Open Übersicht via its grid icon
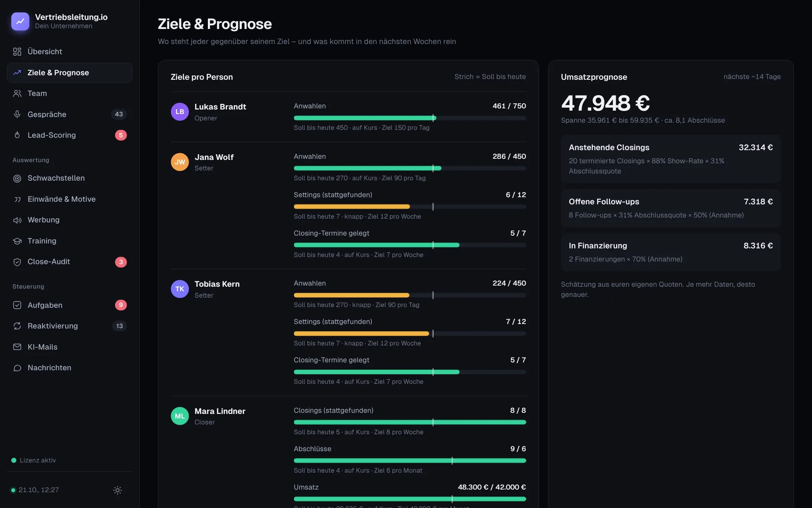This screenshot has height=508, width=812. click(x=17, y=52)
